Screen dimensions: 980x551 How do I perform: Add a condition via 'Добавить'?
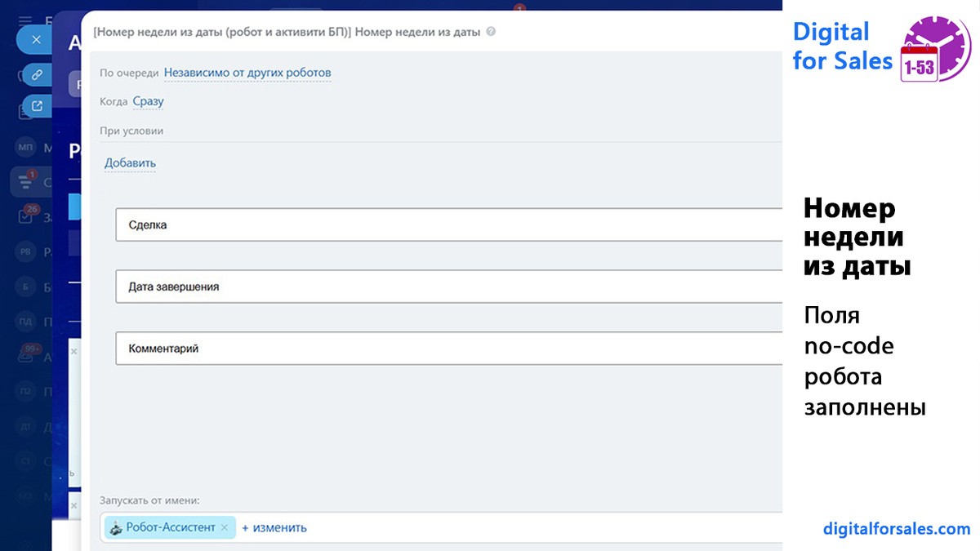click(130, 162)
